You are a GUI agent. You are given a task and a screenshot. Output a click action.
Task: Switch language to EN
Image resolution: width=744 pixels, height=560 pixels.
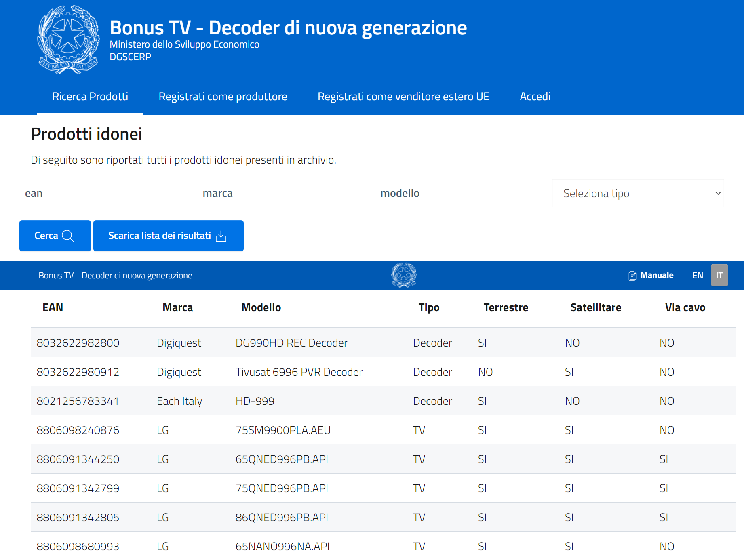click(698, 276)
